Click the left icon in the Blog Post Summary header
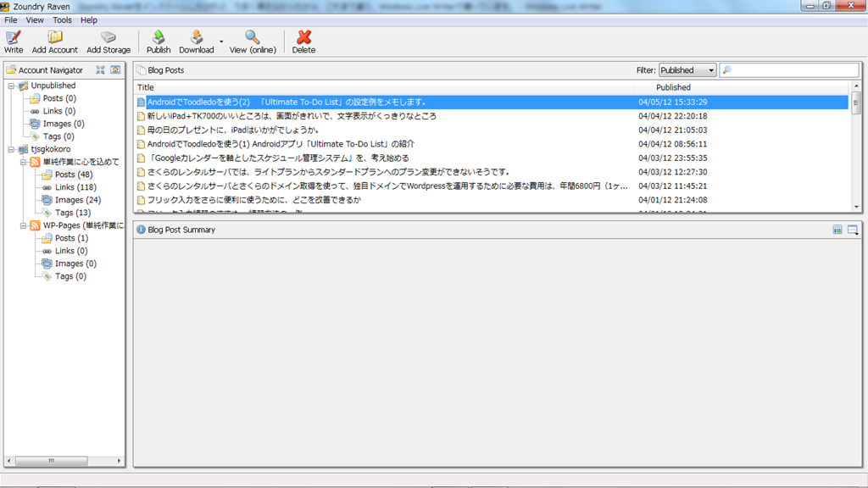The height and width of the screenshot is (488, 868). coord(837,230)
